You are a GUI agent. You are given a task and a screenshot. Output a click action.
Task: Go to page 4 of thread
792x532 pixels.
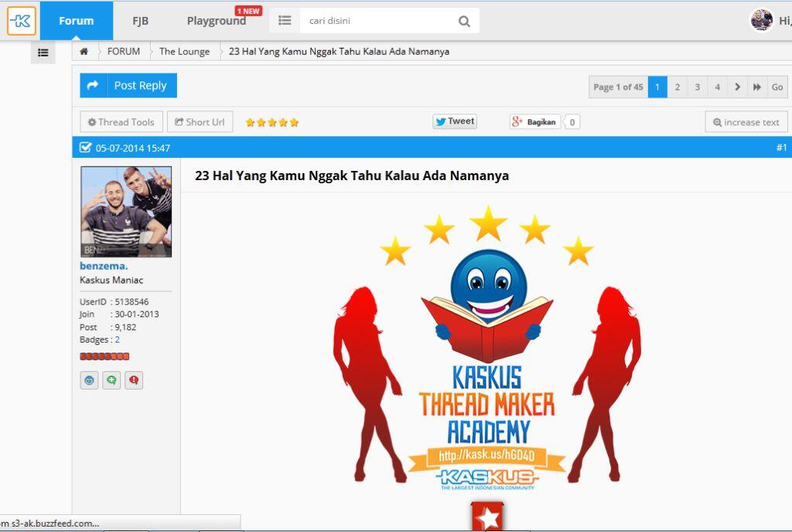[x=717, y=87]
